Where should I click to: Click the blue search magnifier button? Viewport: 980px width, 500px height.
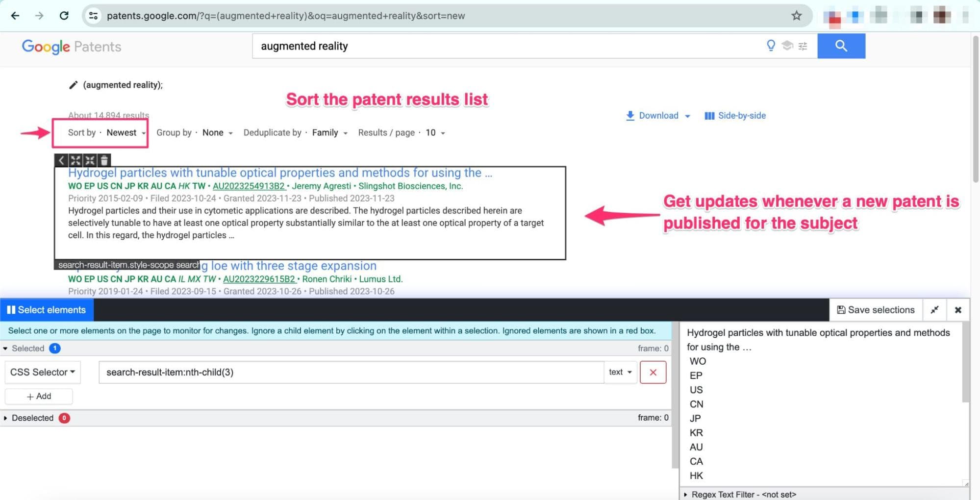(841, 46)
